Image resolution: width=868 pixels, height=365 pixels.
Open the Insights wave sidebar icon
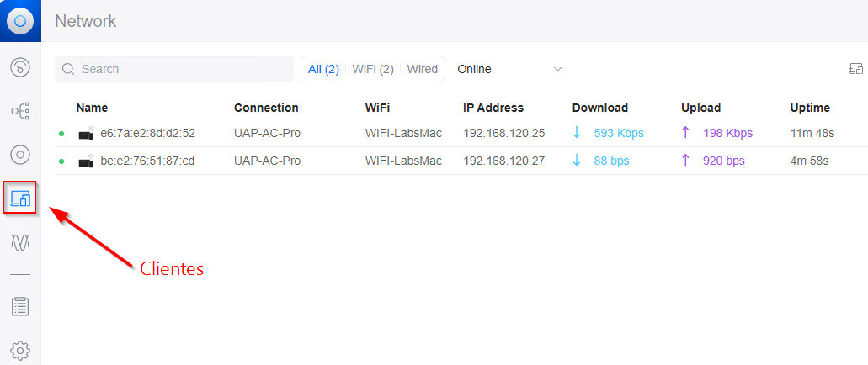[20, 242]
